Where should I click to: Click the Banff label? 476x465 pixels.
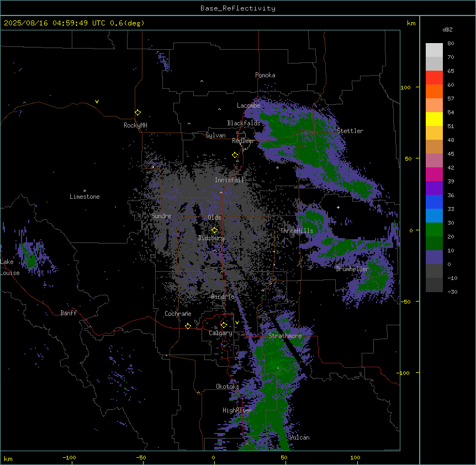(68, 313)
